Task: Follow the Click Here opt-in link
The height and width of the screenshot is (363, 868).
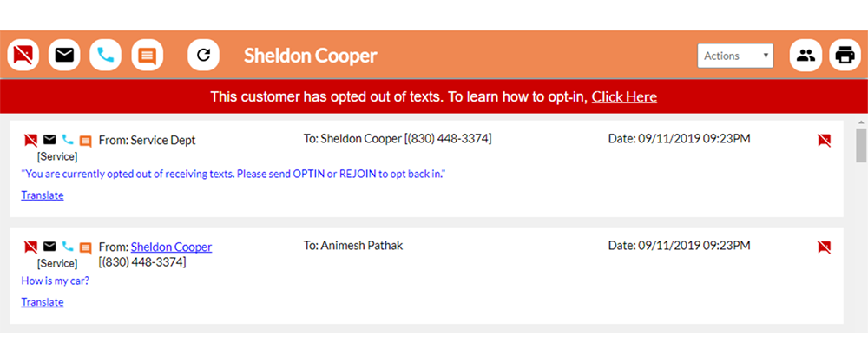Action: pyautogui.click(x=624, y=97)
